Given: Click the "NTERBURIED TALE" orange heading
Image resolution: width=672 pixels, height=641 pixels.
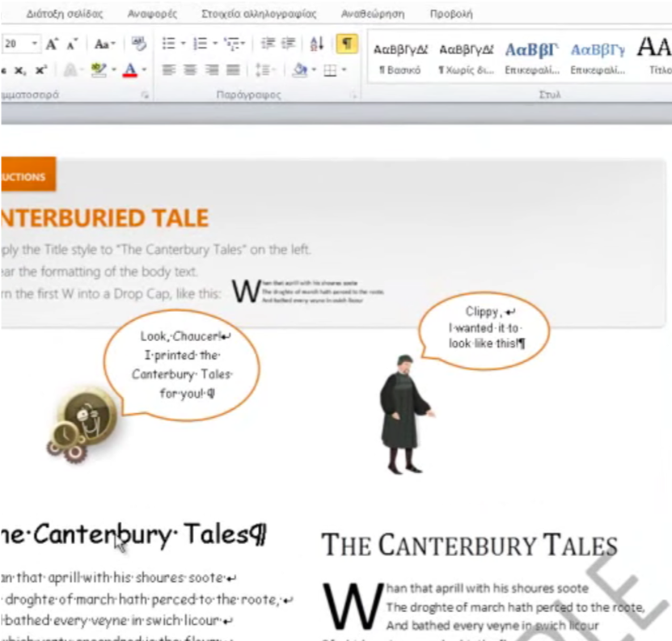Looking at the screenshot, I should click(x=104, y=218).
